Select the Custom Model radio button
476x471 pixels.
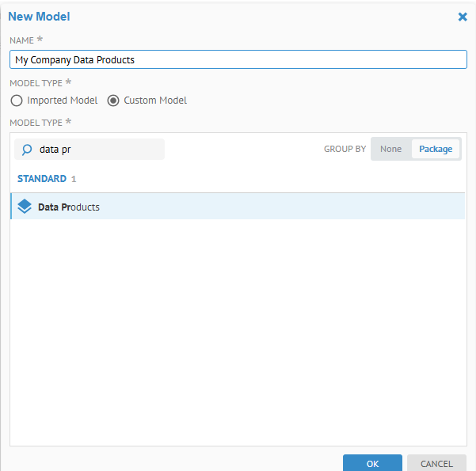(x=113, y=101)
